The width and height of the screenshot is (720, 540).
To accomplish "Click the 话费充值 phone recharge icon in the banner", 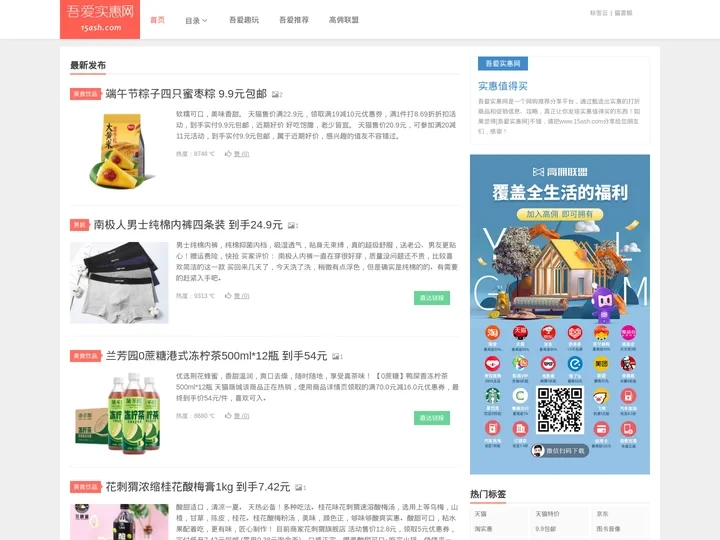I will pos(628,428).
